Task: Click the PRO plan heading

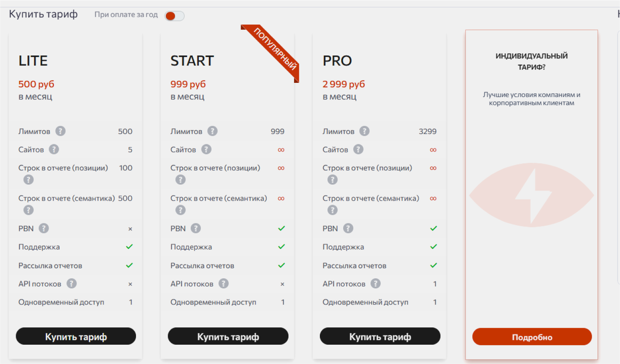Action: 337,61
